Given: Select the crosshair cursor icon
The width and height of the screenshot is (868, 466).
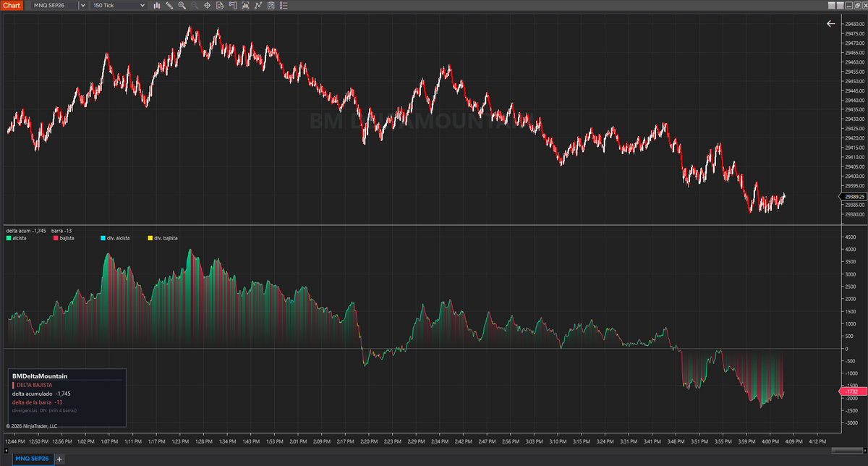Looking at the screenshot, I should 208,5.
